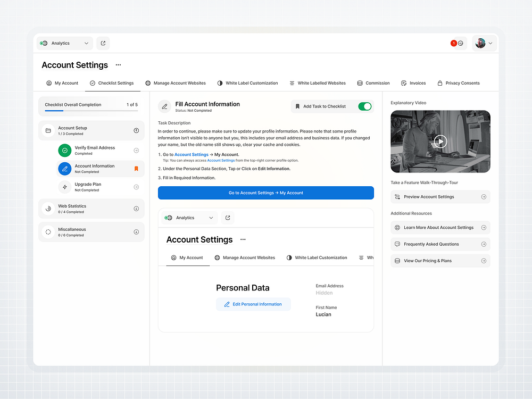Click the database icon next to View Our Pricing & Plans
Image resolution: width=532 pixels, height=399 pixels.
click(397, 261)
